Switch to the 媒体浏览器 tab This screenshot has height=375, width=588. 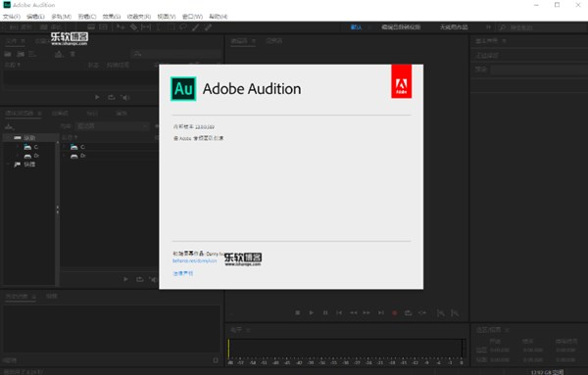[20, 114]
